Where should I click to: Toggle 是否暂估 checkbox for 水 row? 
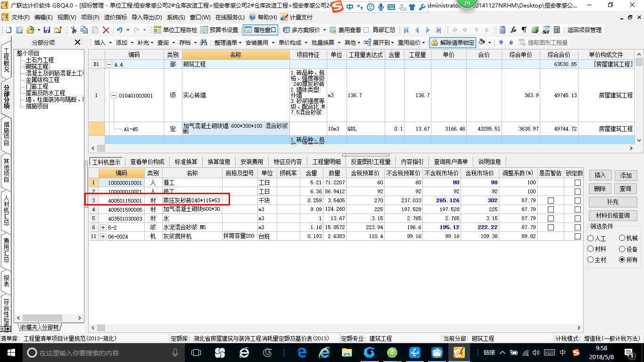coord(551,218)
